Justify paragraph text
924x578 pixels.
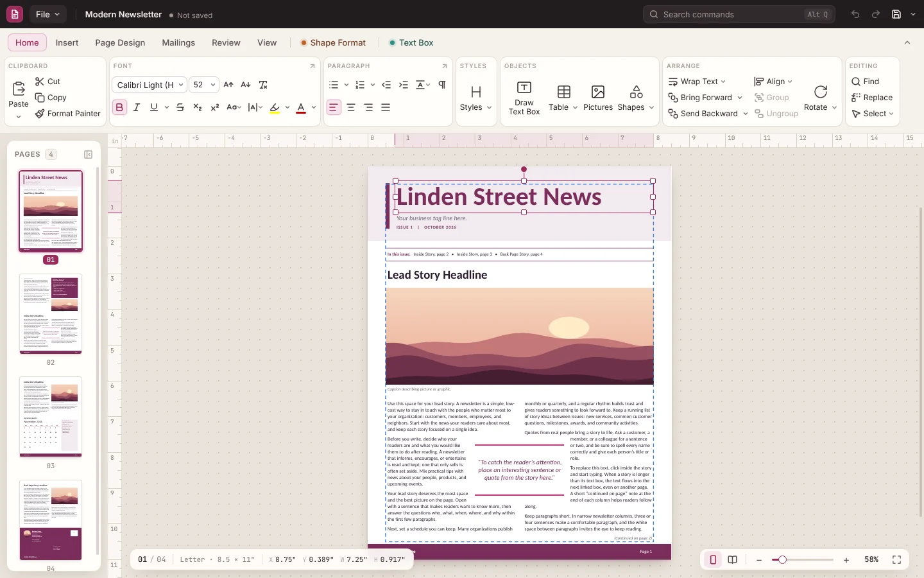tap(386, 107)
